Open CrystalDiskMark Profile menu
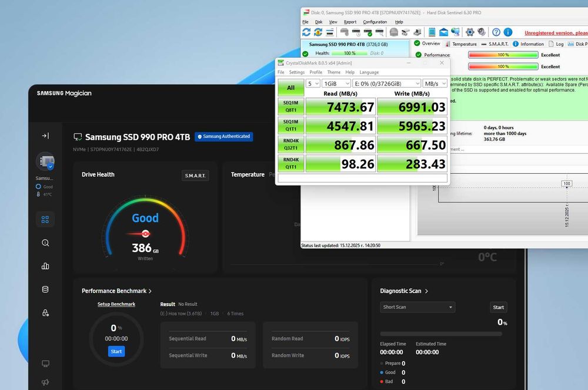The height and width of the screenshot is (390, 588). 316,72
